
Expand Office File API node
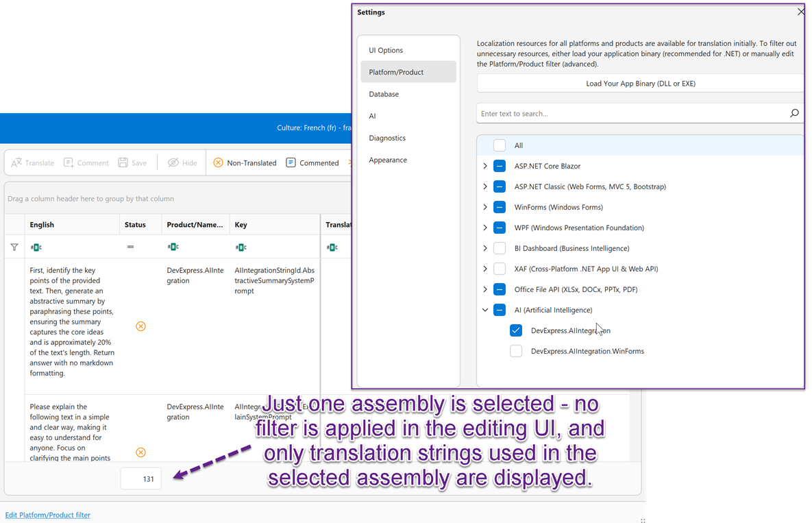tap(485, 289)
